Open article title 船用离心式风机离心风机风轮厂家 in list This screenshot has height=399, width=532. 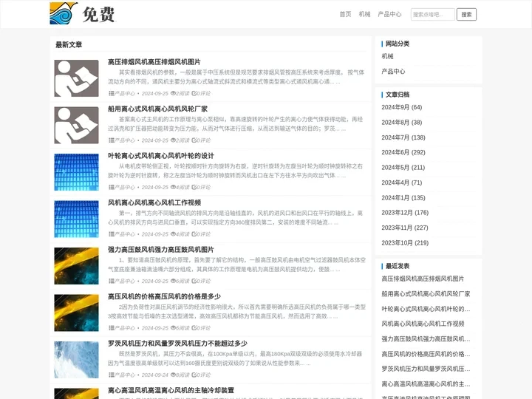tap(158, 109)
